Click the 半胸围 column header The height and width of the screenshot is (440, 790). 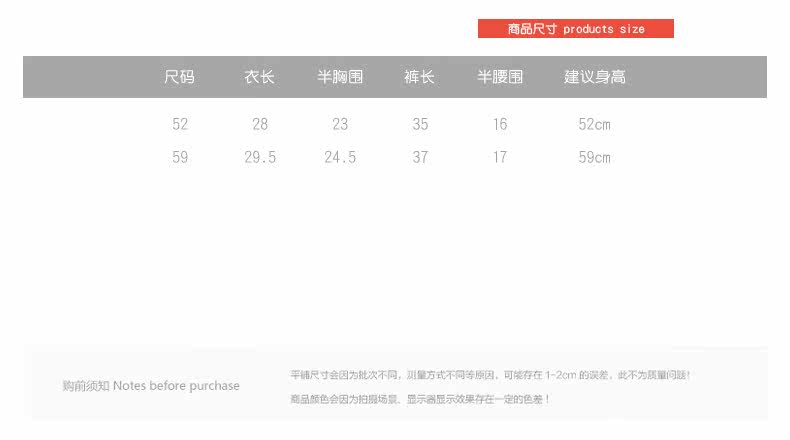click(x=340, y=77)
